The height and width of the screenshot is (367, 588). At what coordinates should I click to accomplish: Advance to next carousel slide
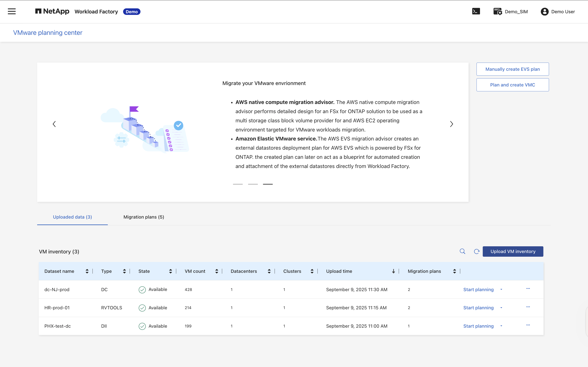(x=451, y=124)
